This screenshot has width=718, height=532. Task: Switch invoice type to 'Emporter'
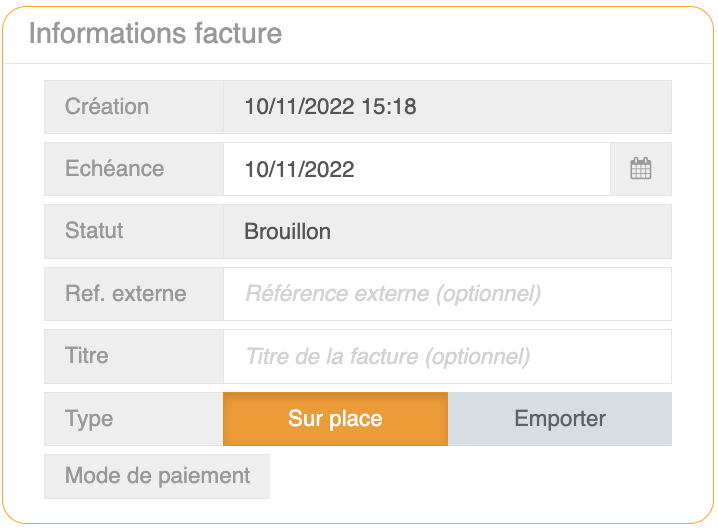[560, 418]
